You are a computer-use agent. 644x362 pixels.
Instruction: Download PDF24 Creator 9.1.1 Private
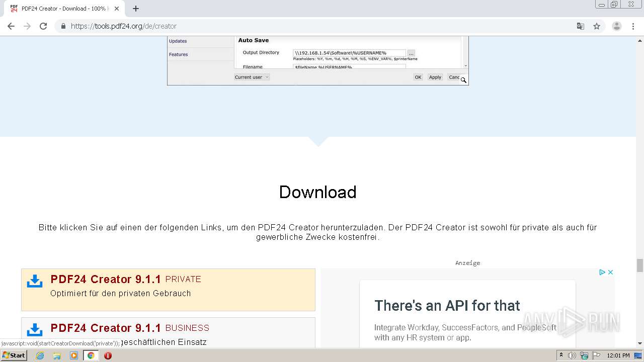pos(168,290)
